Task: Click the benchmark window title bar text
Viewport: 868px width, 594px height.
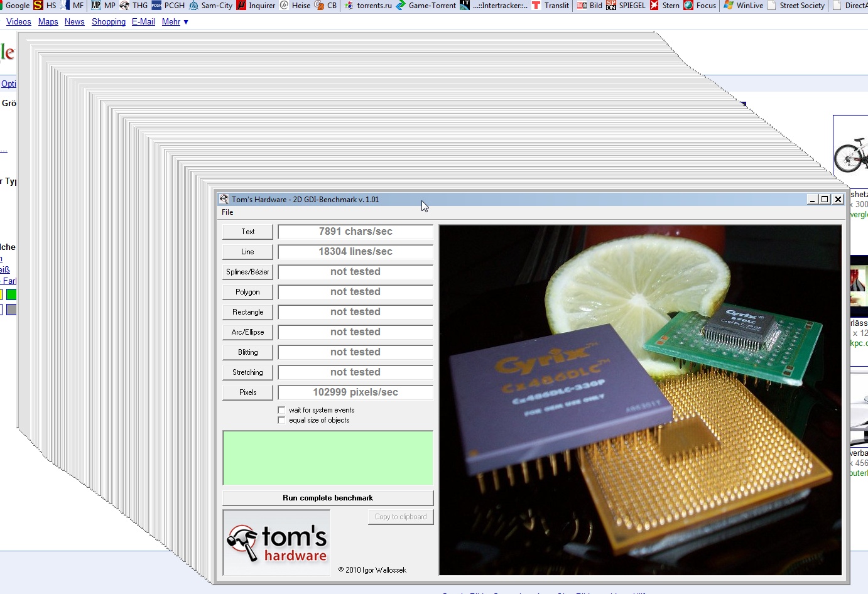Action: coord(305,200)
